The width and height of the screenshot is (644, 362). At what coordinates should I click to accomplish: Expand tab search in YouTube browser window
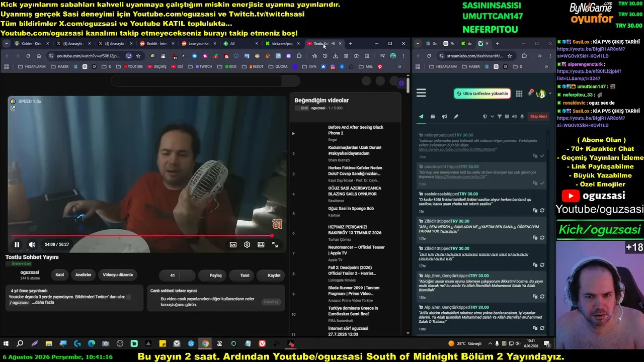coord(7,44)
